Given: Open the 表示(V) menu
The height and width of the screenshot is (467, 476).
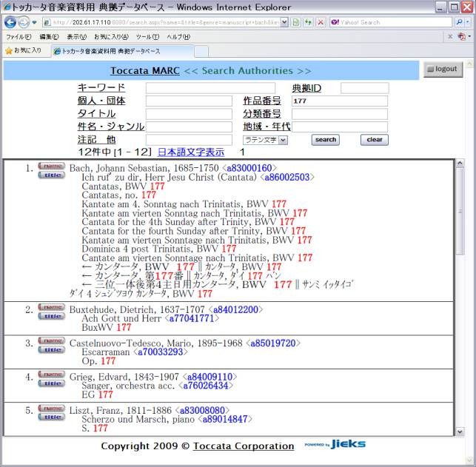Looking at the screenshot, I should 76,37.
